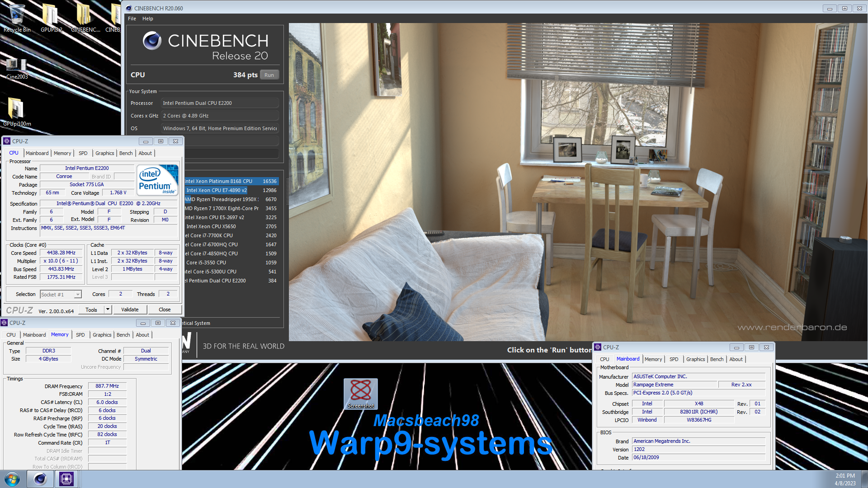Click the rendered room image in Cinebench
868x488 pixels.
[x=578, y=182]
